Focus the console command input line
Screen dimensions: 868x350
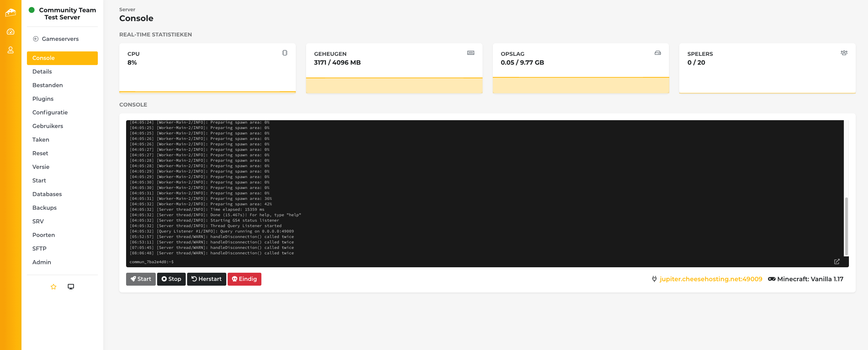click(477, 262)
